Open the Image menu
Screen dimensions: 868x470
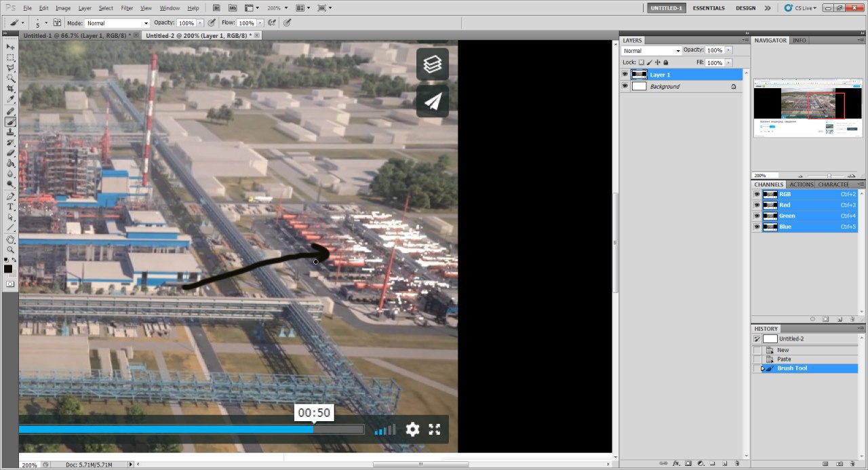63,8
